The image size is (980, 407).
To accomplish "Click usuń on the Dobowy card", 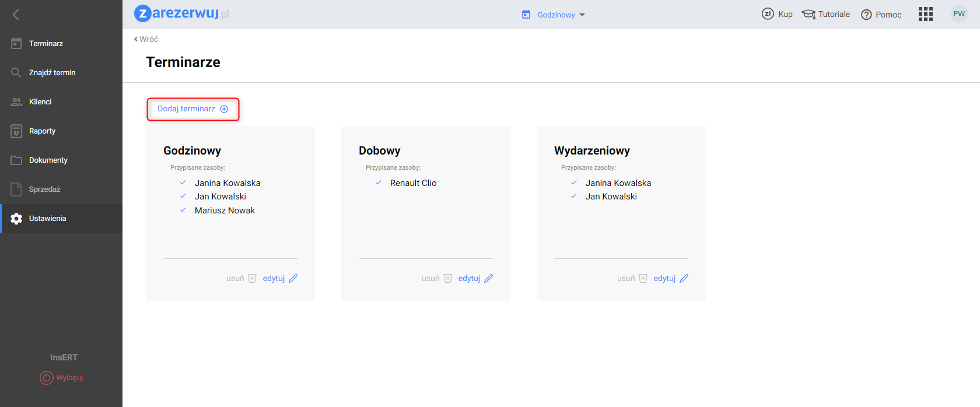I will pyautogui.click(x=430, y=278).
